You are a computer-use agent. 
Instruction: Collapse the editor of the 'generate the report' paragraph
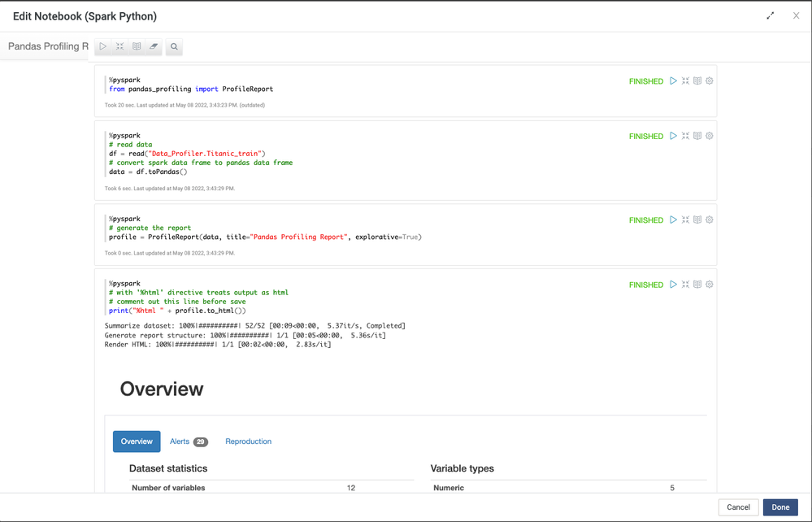pos(685,220)
